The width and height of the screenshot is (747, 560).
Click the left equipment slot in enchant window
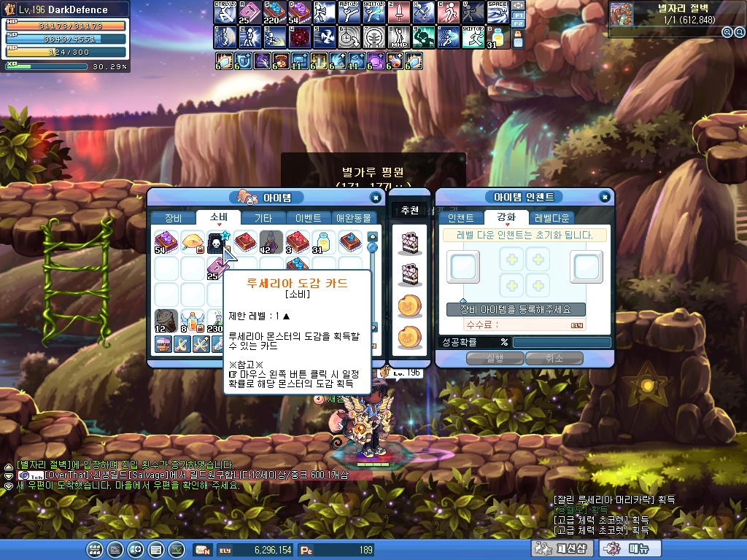click(x=463, y=266)
